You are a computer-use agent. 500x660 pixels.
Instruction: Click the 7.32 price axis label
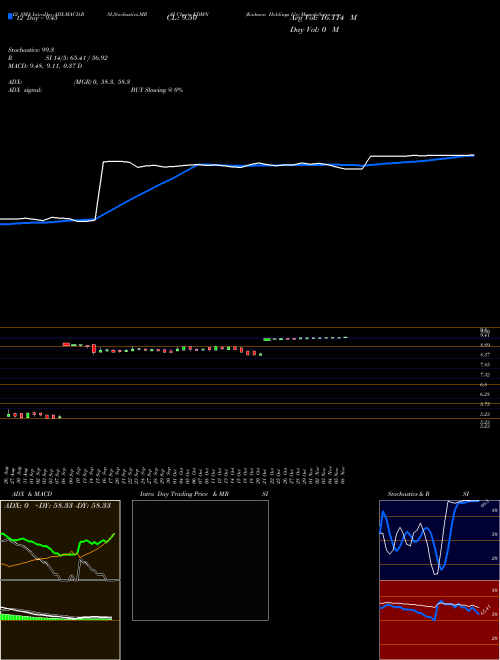(485, 375)
